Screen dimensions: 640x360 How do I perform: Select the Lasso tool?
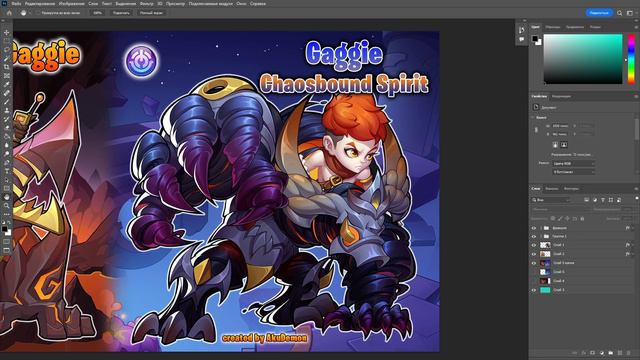[x=7, y=50]
